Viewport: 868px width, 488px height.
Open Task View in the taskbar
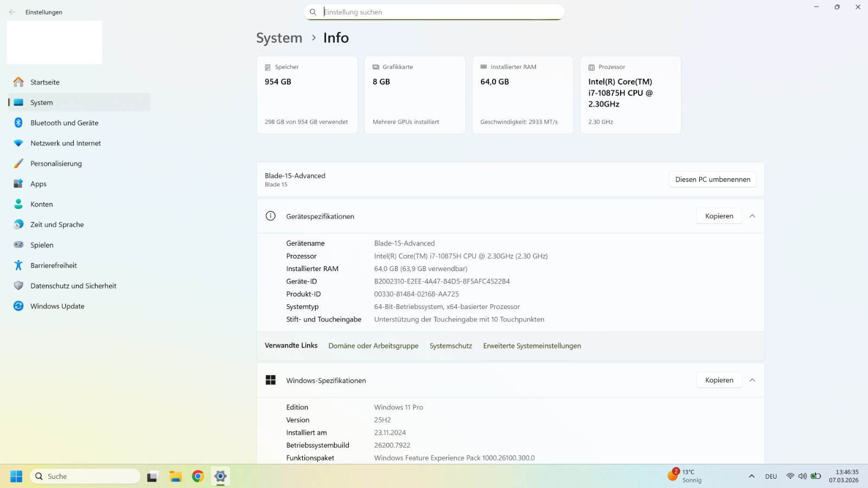click(x=152, y=476)
